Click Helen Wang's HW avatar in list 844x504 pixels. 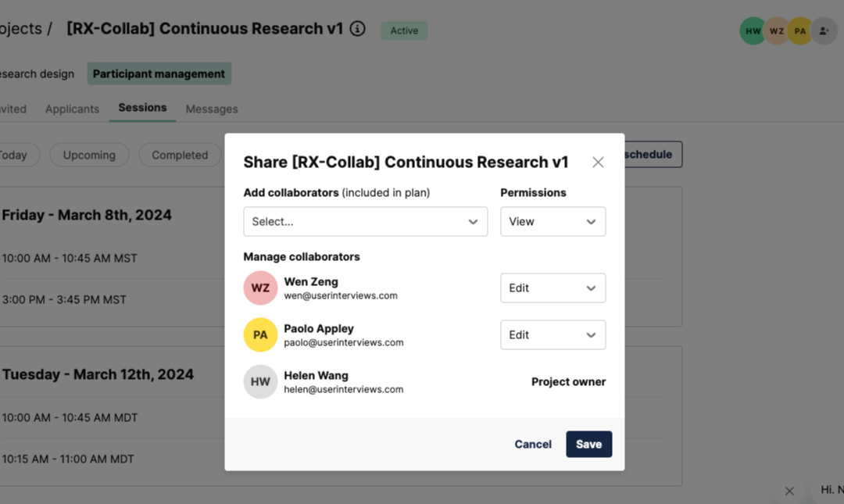260,382
